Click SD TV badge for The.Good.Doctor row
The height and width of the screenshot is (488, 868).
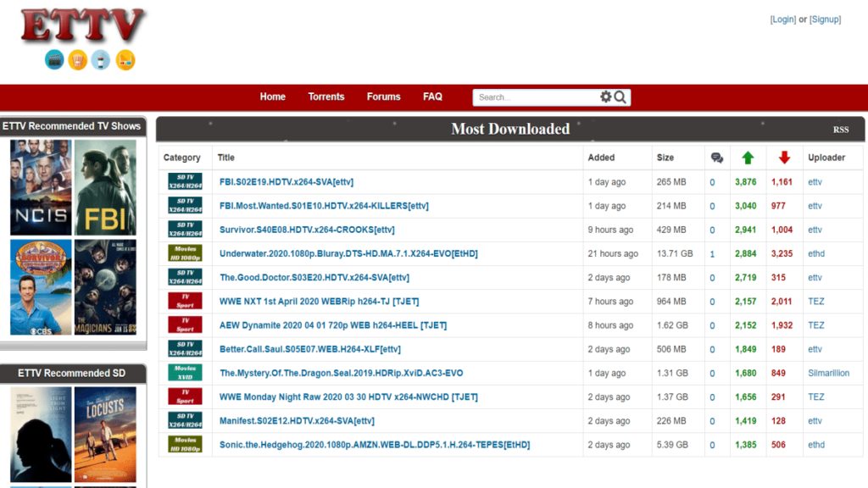point(185,277)
